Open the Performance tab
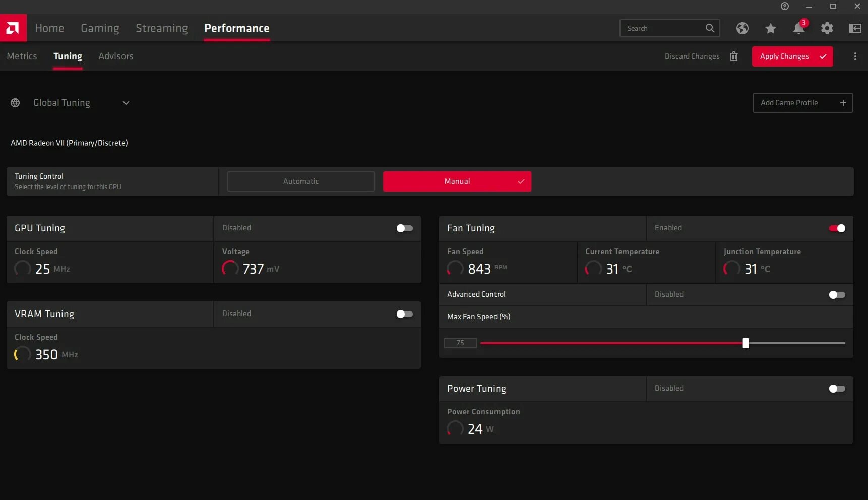The width and height of the screenshot is (868, 500). pyautogui.click(x=237, y=28)
